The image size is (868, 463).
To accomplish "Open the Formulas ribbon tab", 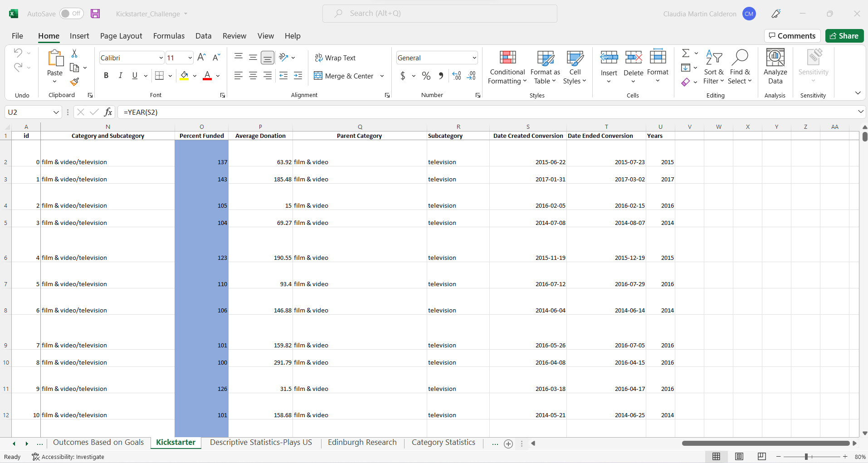I will [169, 36].
